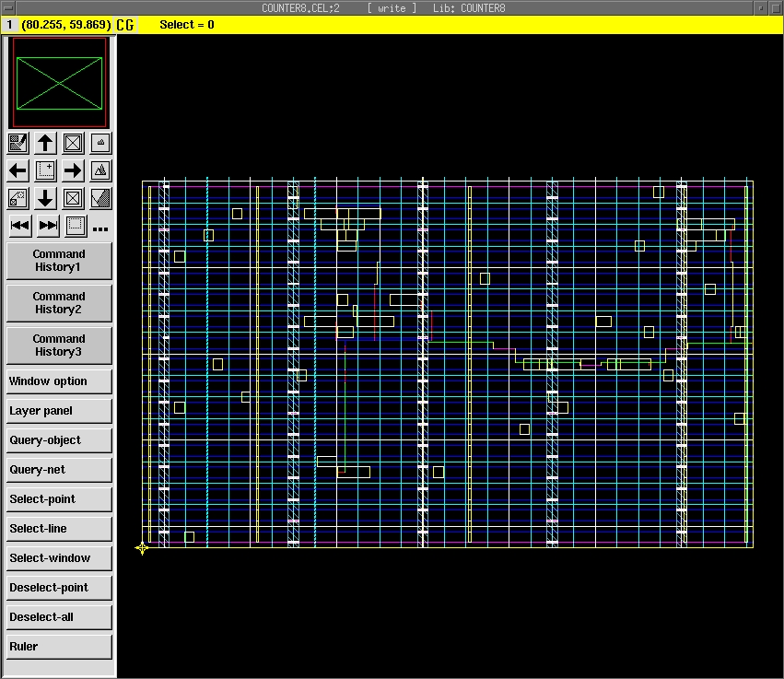Screen dimensions: 784x679
Task: Click the small mountain zoom-out icon
Action: (x=100, y=143)
